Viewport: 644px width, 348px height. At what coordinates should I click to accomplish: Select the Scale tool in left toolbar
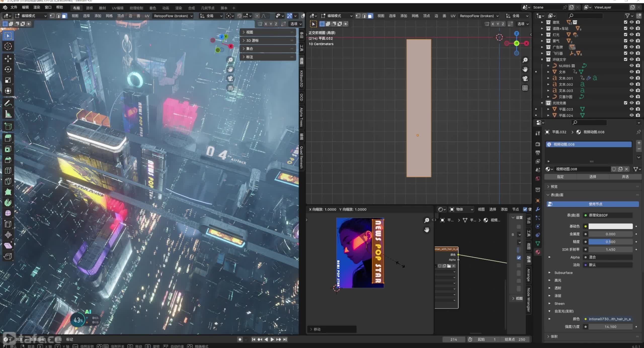pos(8,80)
